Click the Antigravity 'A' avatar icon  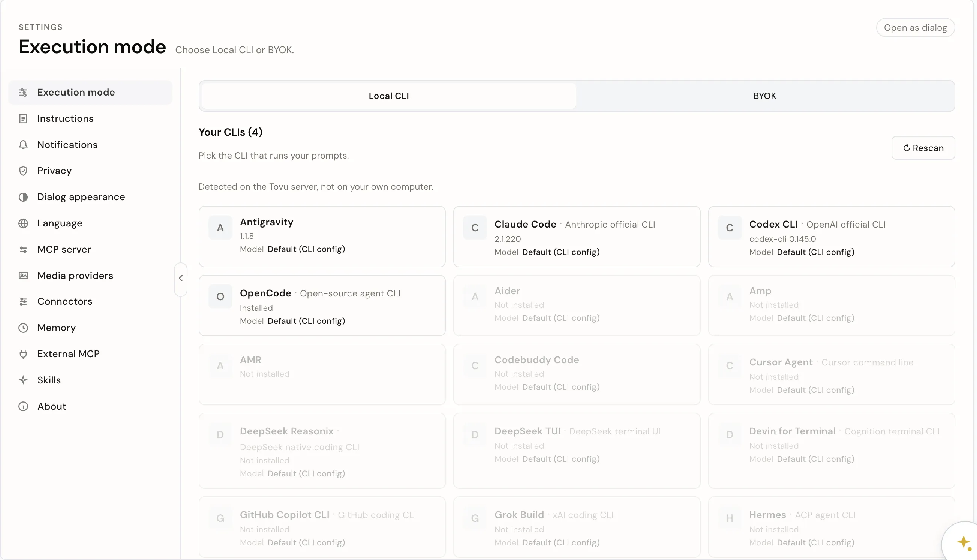220,228
